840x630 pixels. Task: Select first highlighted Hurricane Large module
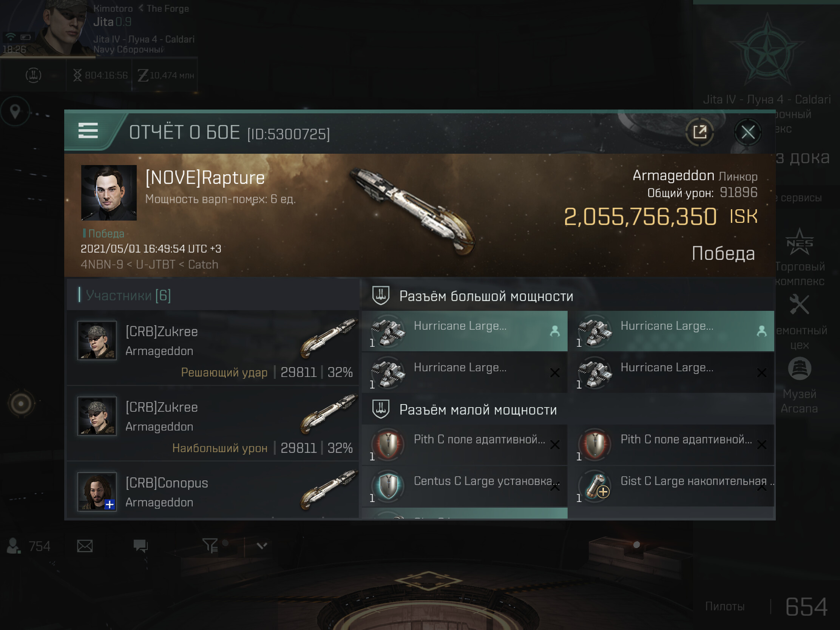(x=465, y=331)
